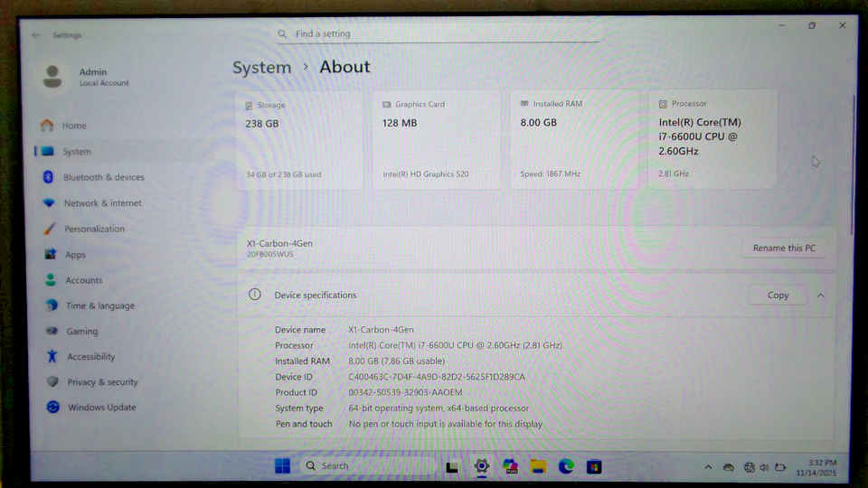Open the Accessibility settings section
Screen dimensions: 868x488
(90, 357)
